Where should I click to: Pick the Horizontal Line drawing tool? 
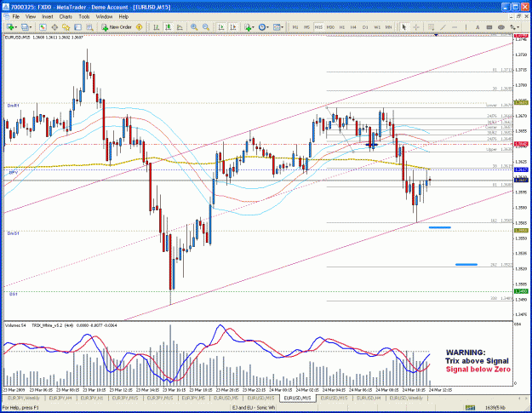click(455, 27)
